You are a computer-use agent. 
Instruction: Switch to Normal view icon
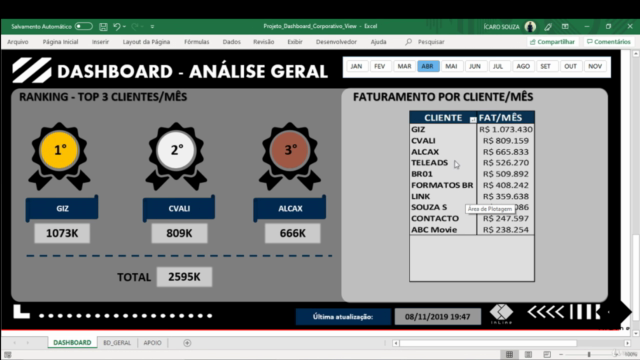pos(509,354)
